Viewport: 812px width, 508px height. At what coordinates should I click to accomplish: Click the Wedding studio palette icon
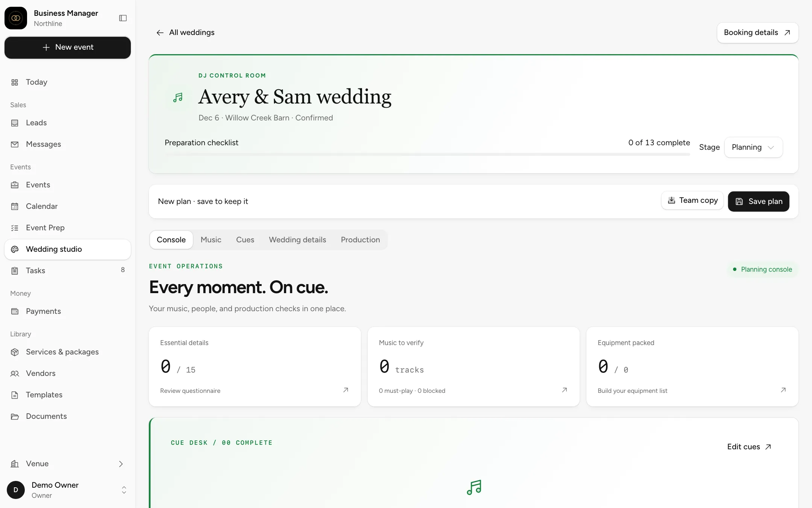click(x=15, y=249)
